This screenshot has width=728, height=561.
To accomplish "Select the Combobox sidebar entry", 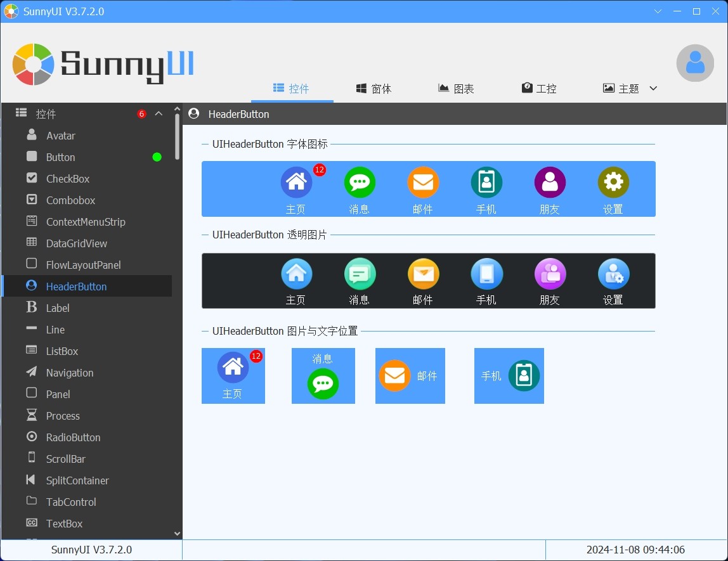I will 70,200.
